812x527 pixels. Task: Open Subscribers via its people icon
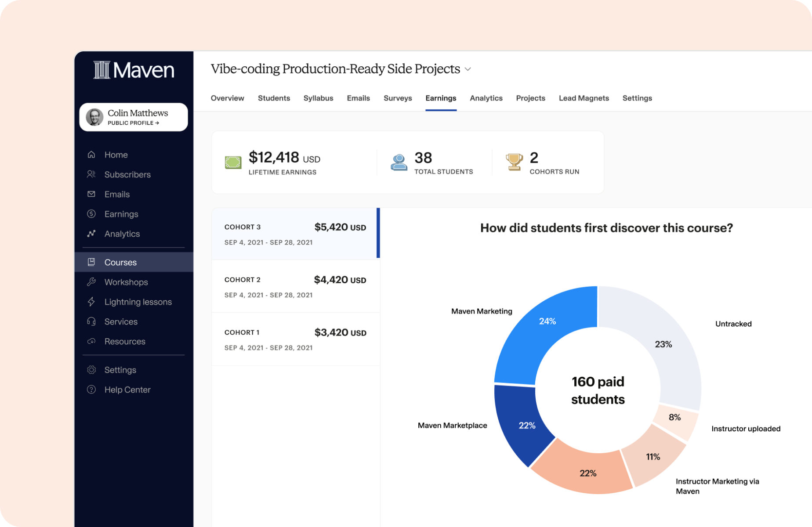tap(91, 174)
